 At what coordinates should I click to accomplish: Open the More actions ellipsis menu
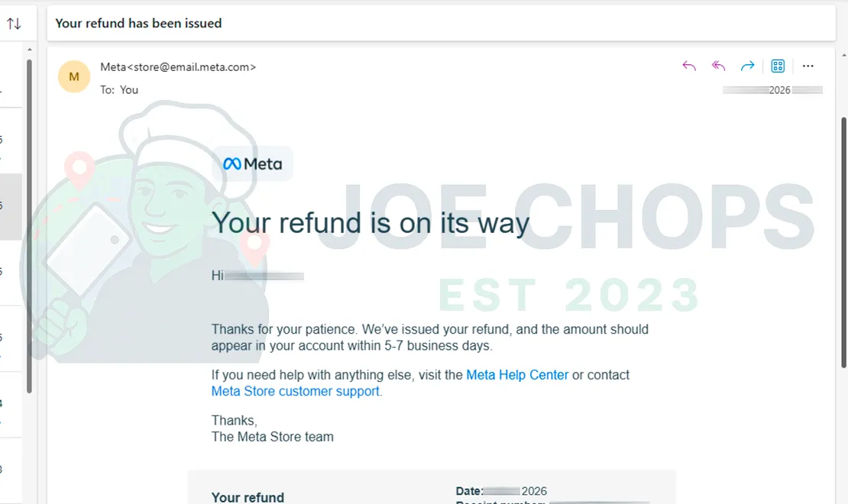coord(808,66)
